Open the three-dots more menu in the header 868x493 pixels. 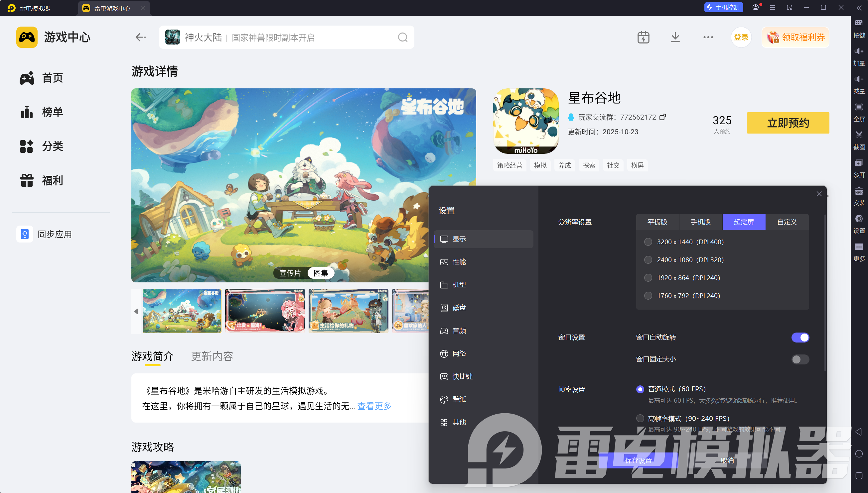click(x=708, y=37)
